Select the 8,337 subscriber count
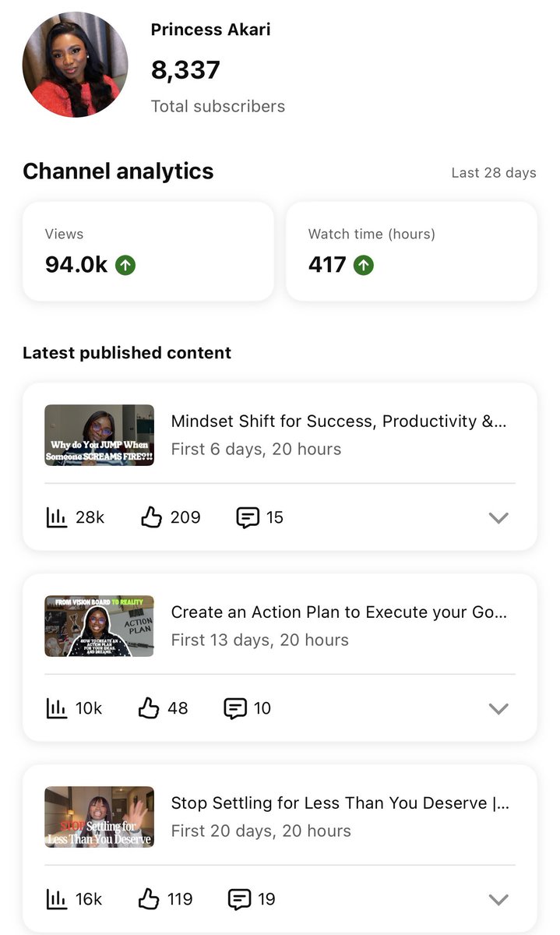The width and height of the screenshot is (560, 935). click(x=185, y=70)
